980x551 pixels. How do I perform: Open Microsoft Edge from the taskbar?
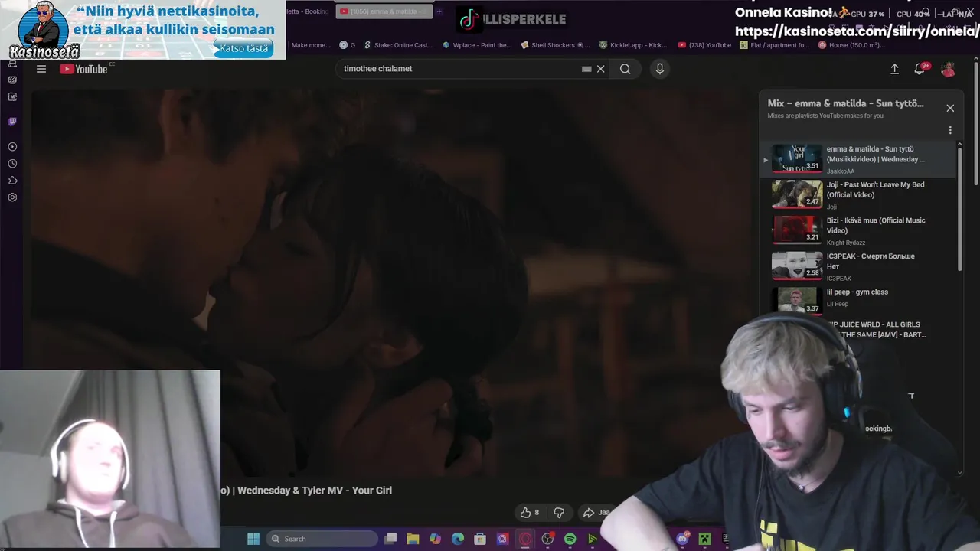[458, 539]
